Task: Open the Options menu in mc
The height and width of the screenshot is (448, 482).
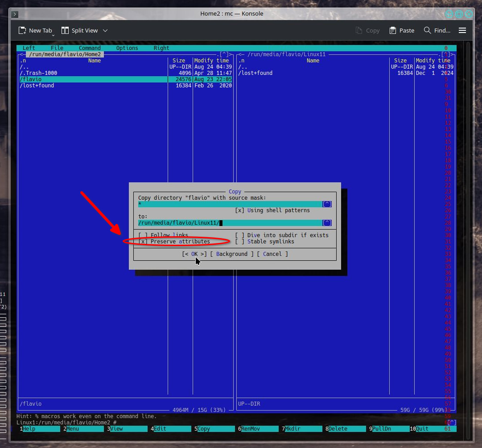Action: click(x=127, y=48)
